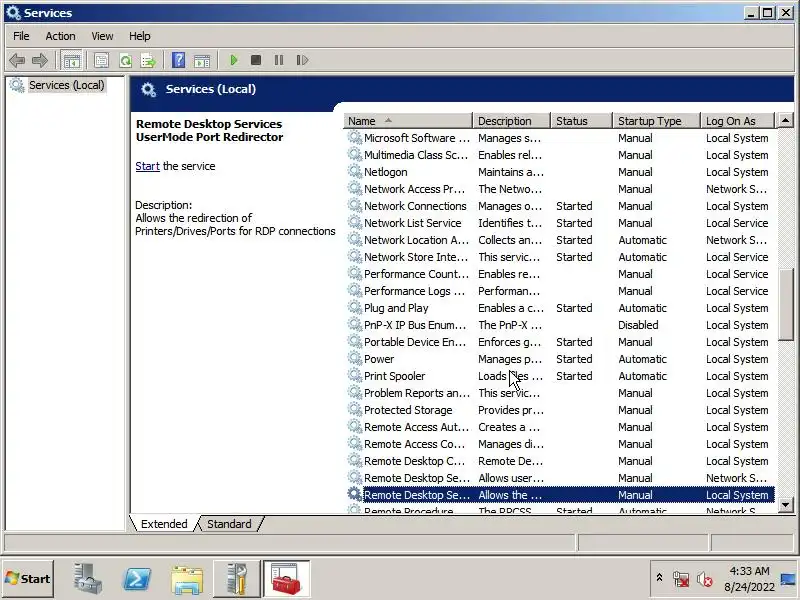This screenshot has height=600, width=800.
Task: Click the gear icon beside Network Store Inte...
Action: point(355,256)
